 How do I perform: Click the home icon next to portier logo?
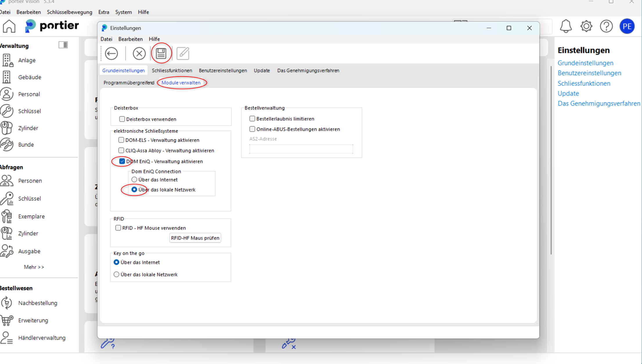(x=9, y=26)
